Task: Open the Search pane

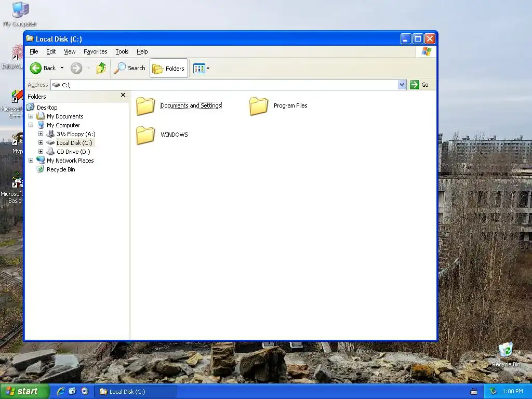Action: [x=129, y=68]
